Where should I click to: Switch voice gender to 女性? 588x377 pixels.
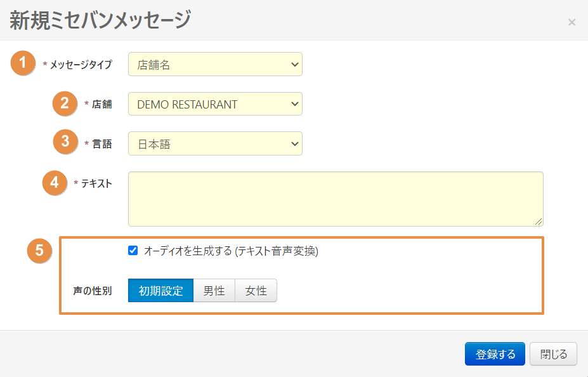click(256, 291)
